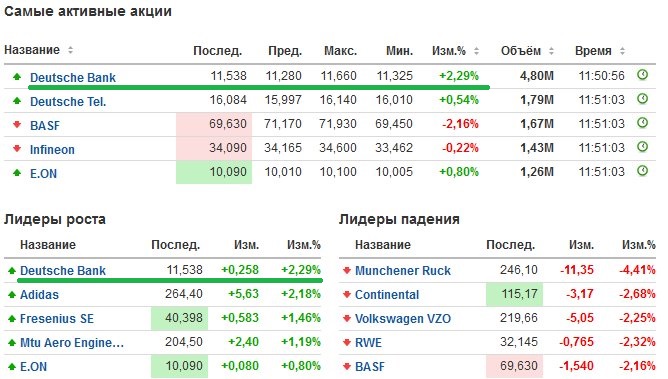This screenshot has height=379, width=668.
Task: Open the Continental stock link
Action: pyautogui.click(x=387, y=295)
